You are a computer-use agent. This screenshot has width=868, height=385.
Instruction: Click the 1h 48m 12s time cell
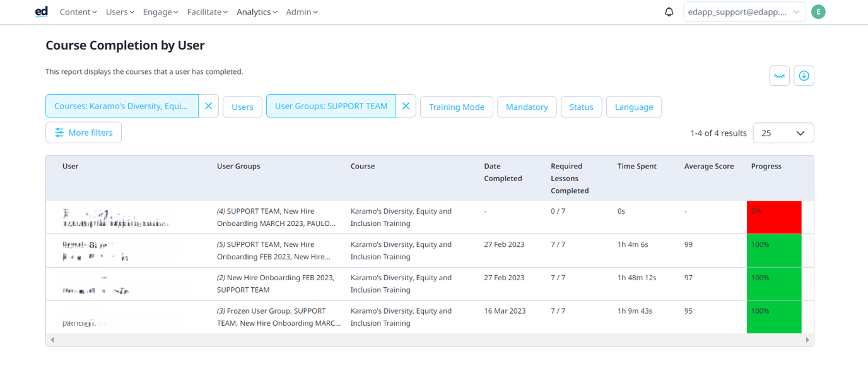[636, 278]
